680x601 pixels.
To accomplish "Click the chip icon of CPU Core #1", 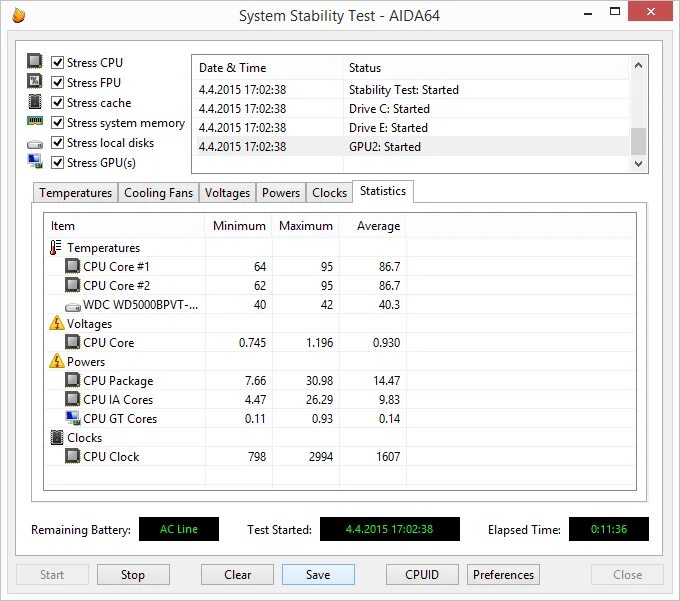I will click(72, 266).
